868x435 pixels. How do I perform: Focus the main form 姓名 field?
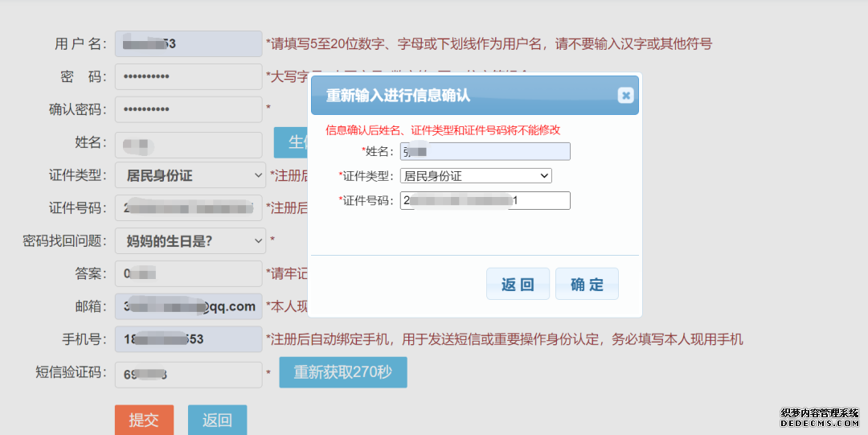point(188,145)
